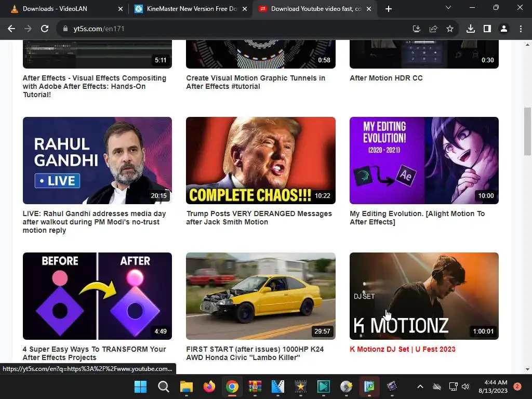Screen dimensions: 532x399
Task: Open the disc-shaped taskbar app icon
Action: click(x=347, y=387)
